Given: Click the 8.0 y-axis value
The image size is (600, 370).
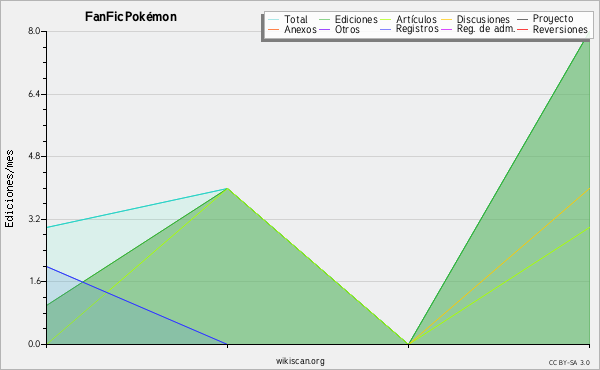Looking at the screenshot, I should tap(34, 31).
